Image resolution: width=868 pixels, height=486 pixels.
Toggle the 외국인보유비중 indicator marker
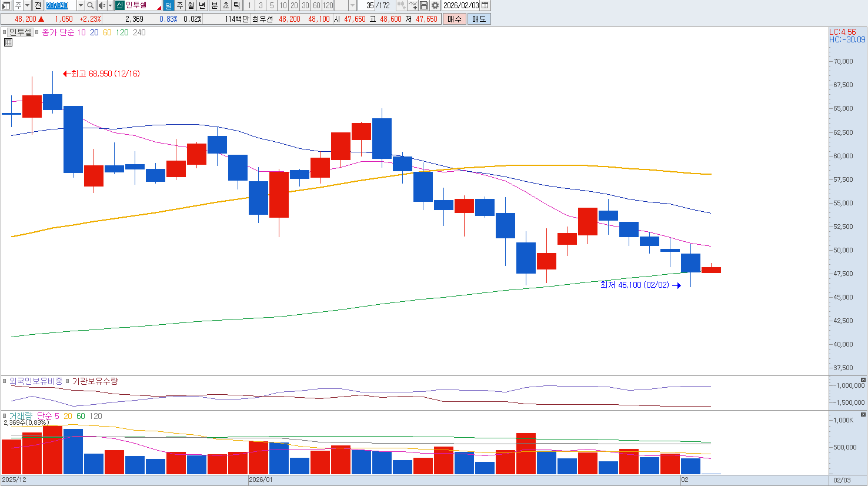click(x=5, y=381)
